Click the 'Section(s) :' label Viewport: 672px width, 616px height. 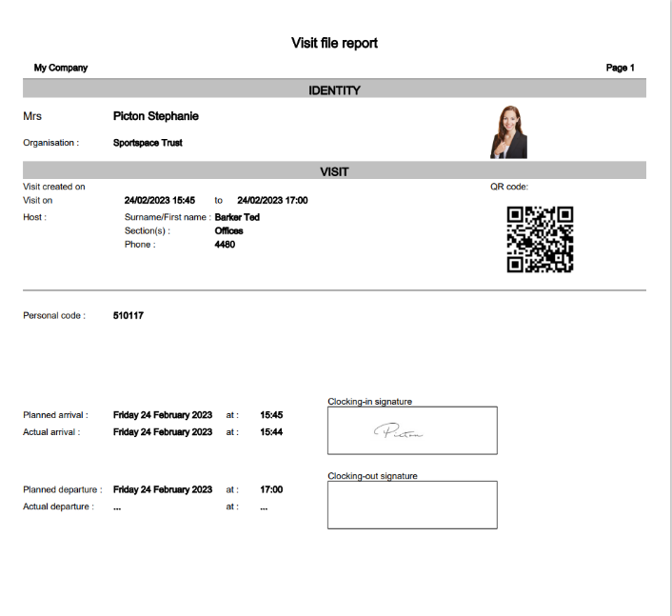coord(147,230)
